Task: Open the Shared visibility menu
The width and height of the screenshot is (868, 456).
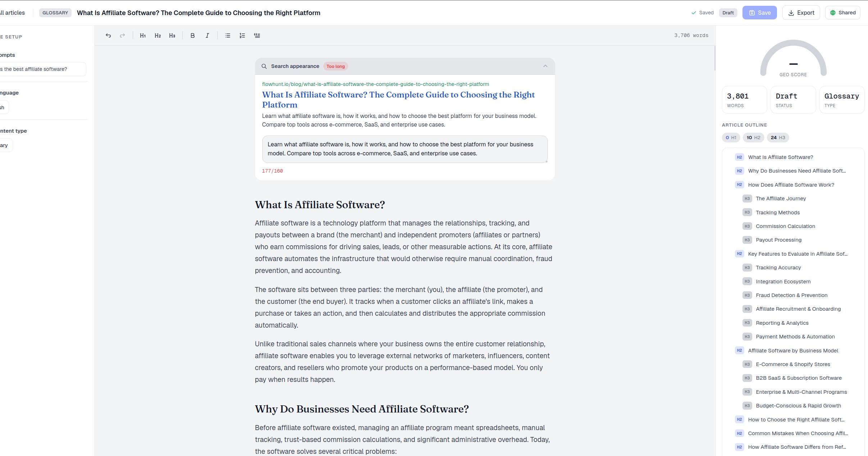Action: tap(842, 13)
